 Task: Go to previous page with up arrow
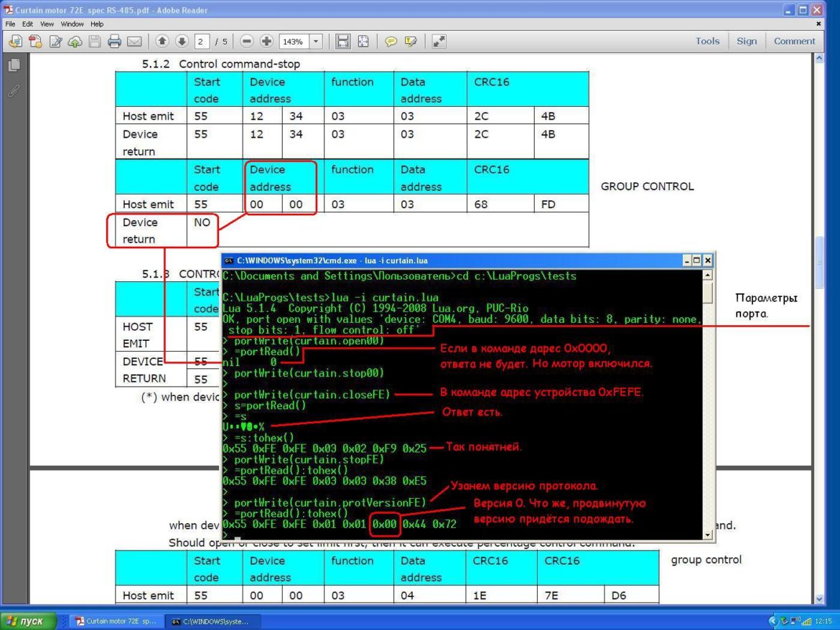coord(162,41)
